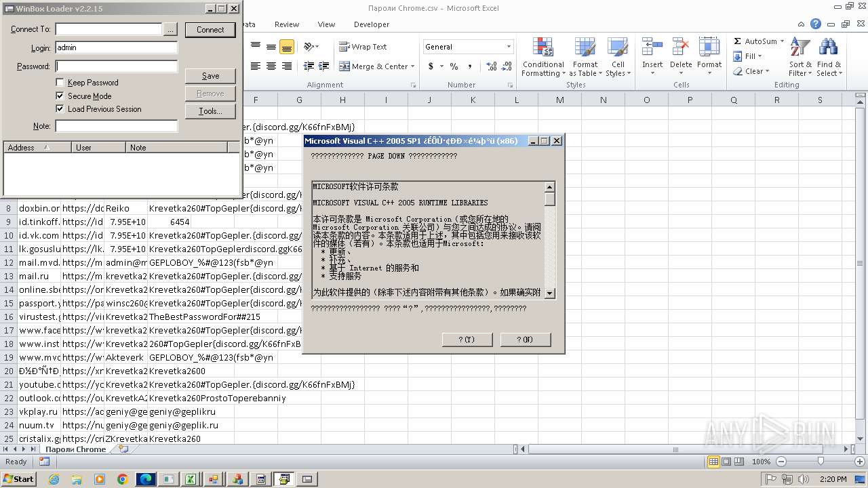
Task: Open Sort & Filter menu
Action: coord(800,57)
